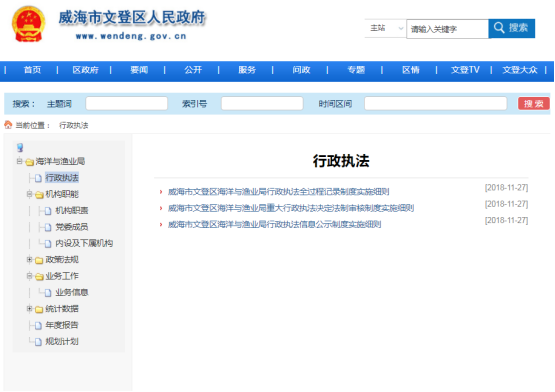This screenshot has height=392, width=555.
Task: Click the 业务信息 page icon
Action: [48, 293]
